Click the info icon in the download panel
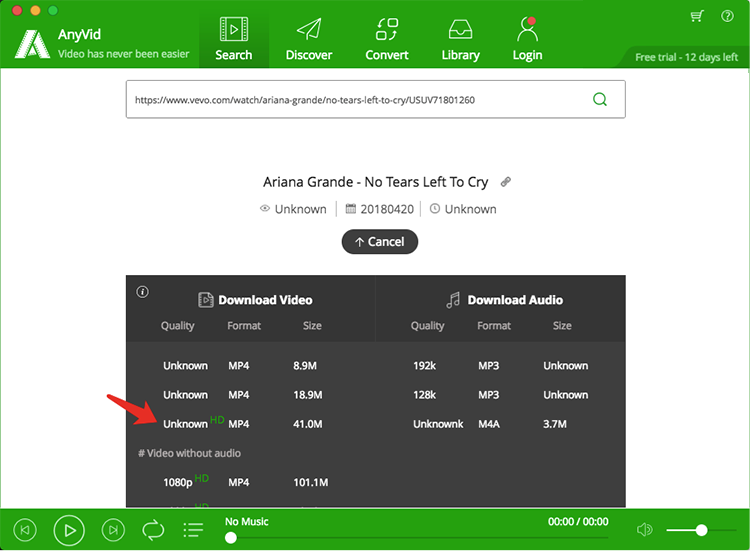The height and width of the screenshot is (551, 750). 142,292
